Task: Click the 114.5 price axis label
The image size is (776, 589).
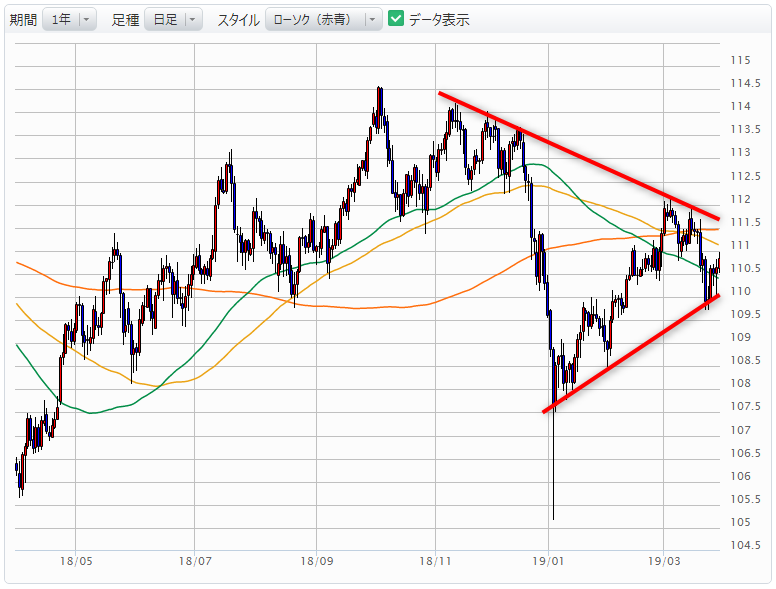Action: pos(745,83)
